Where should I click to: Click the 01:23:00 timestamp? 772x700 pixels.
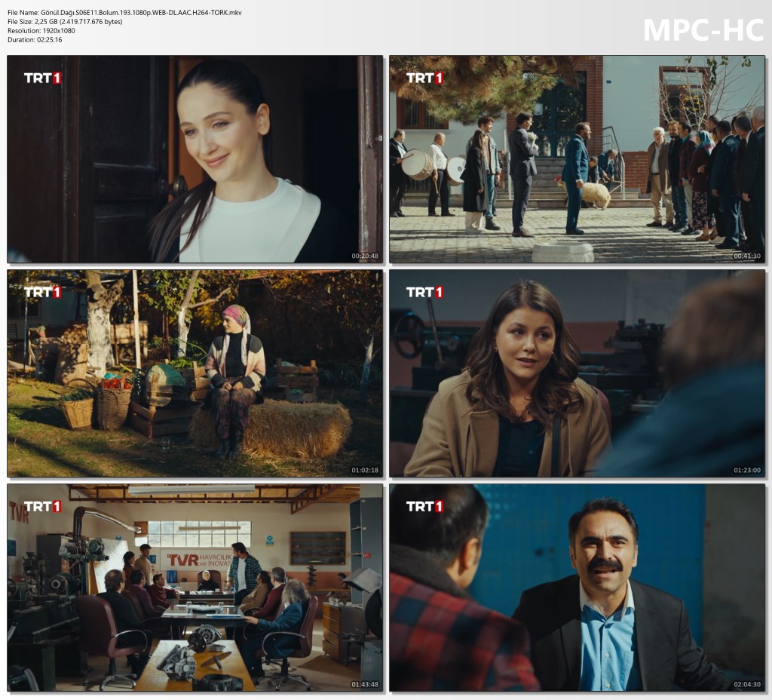pos(747,471)
